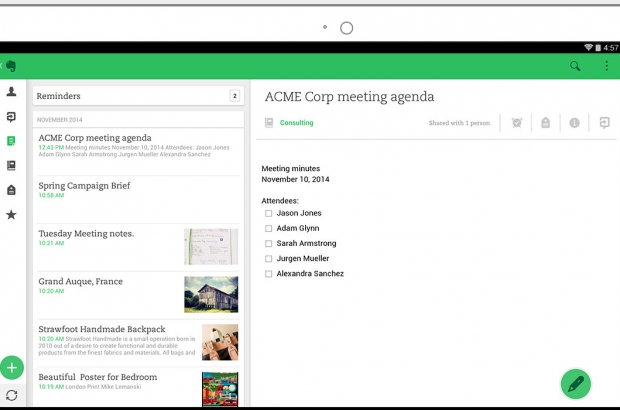Click the search magnifier icon
620x410 pixels.
tap(575, 66)
